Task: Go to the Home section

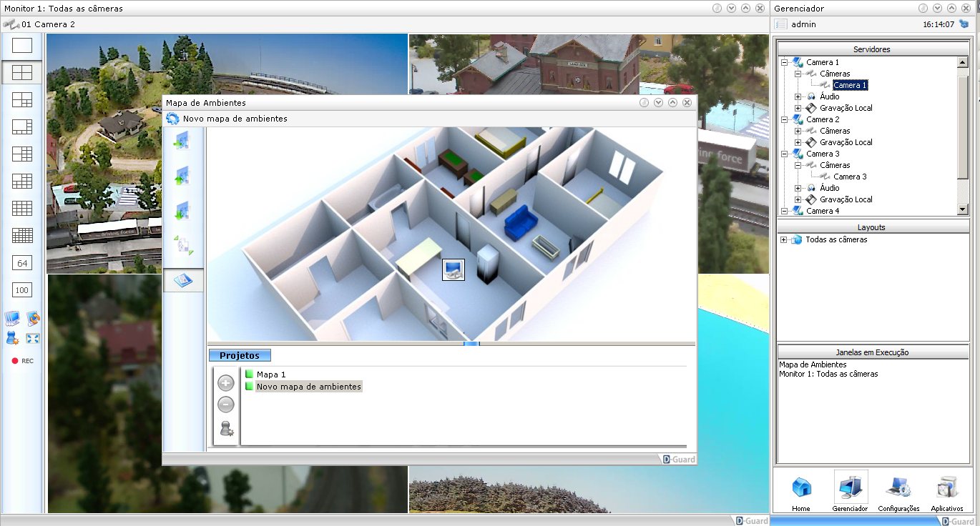Action: point(801,492)
